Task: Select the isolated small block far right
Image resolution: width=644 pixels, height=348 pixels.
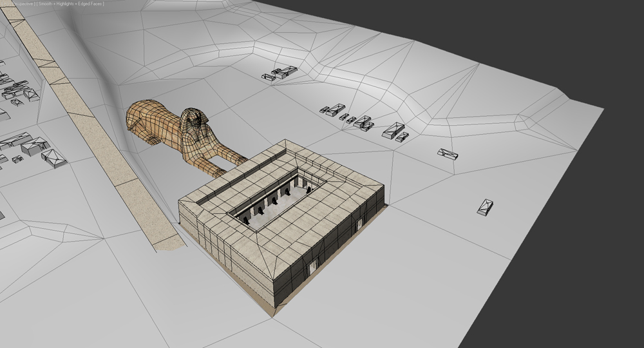Action: [485, 207]
